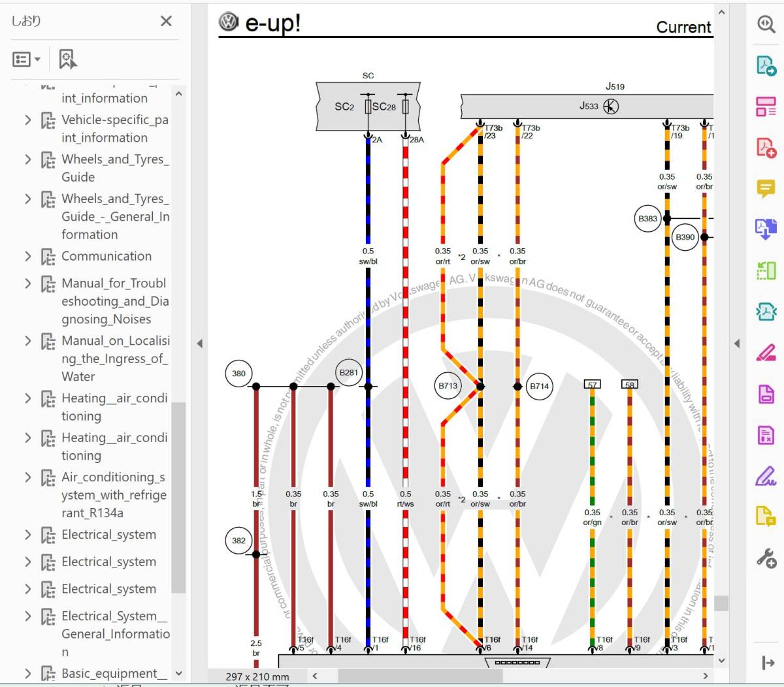Open the Edit PDF layout tool

pos(766,106)
